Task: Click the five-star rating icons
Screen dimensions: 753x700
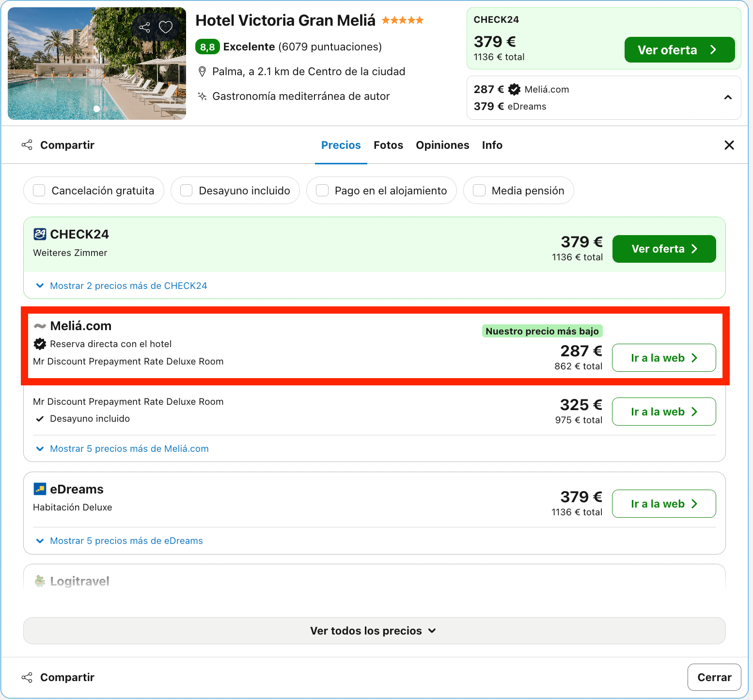Action: [x=403, y=20]
